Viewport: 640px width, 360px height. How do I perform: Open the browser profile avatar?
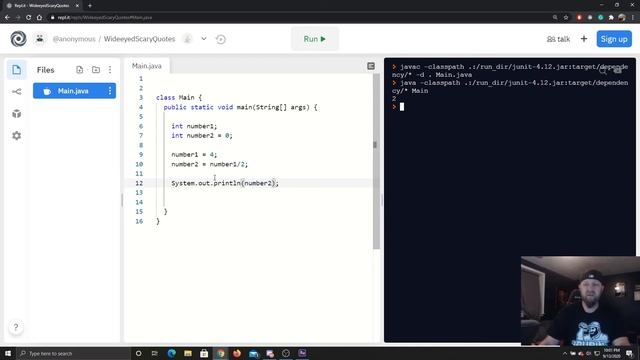click(x=622, y=18)
